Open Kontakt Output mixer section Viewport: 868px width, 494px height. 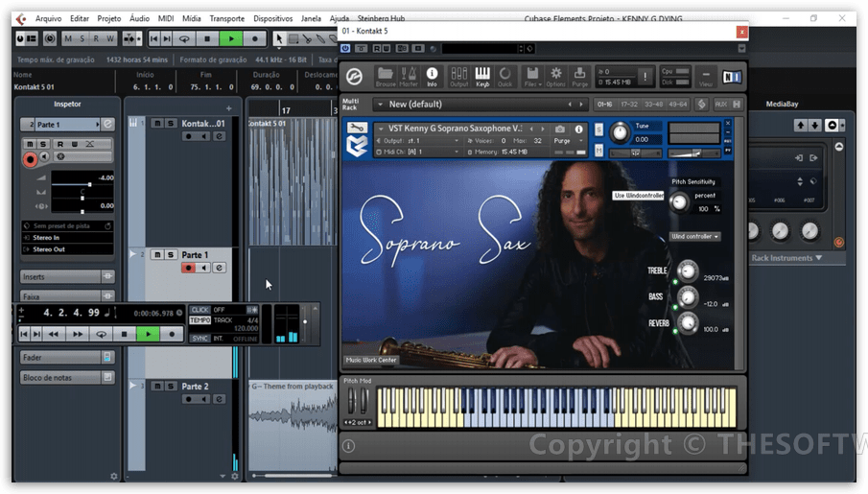(458, 77)
